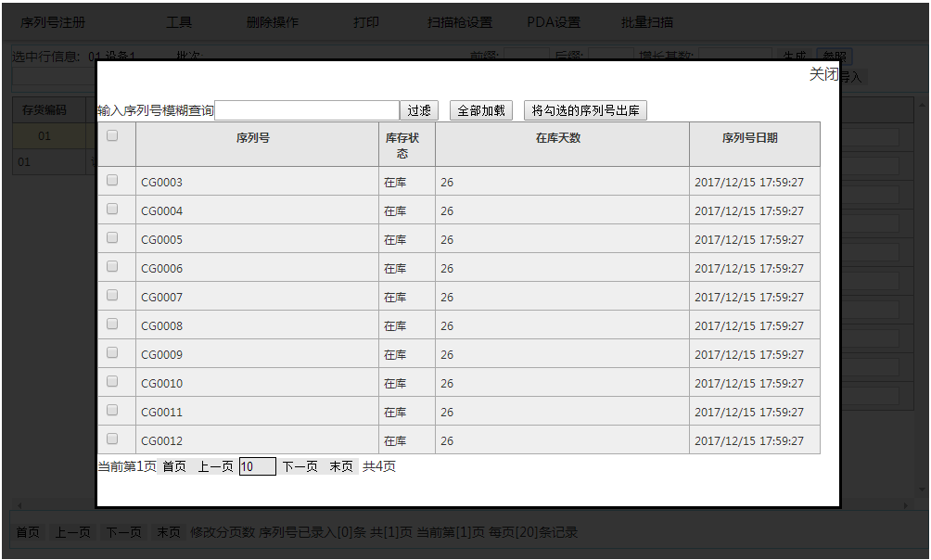Open the 删除操作 menu

pos(273,22)
